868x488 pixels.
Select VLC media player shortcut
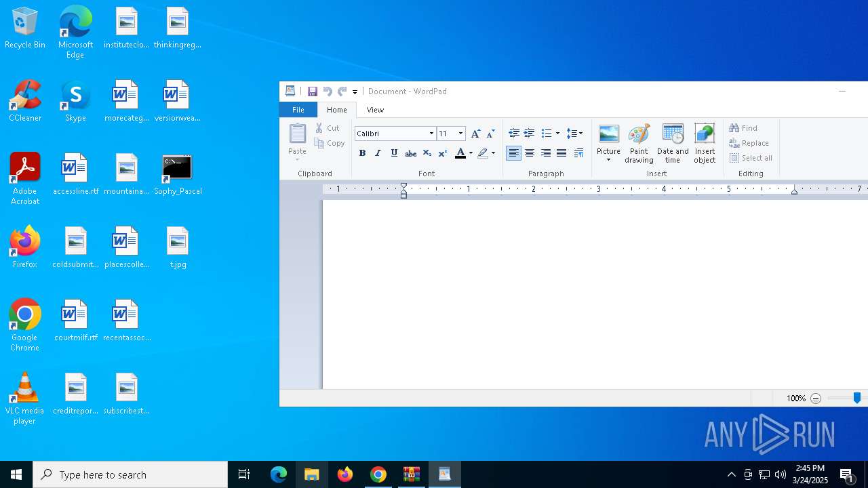(25, 399)
